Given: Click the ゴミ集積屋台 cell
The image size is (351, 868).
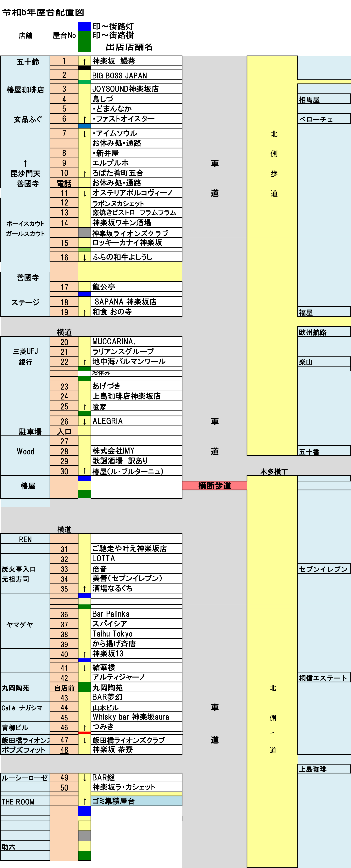Looking at the screenshot, I should click(136, 801).
